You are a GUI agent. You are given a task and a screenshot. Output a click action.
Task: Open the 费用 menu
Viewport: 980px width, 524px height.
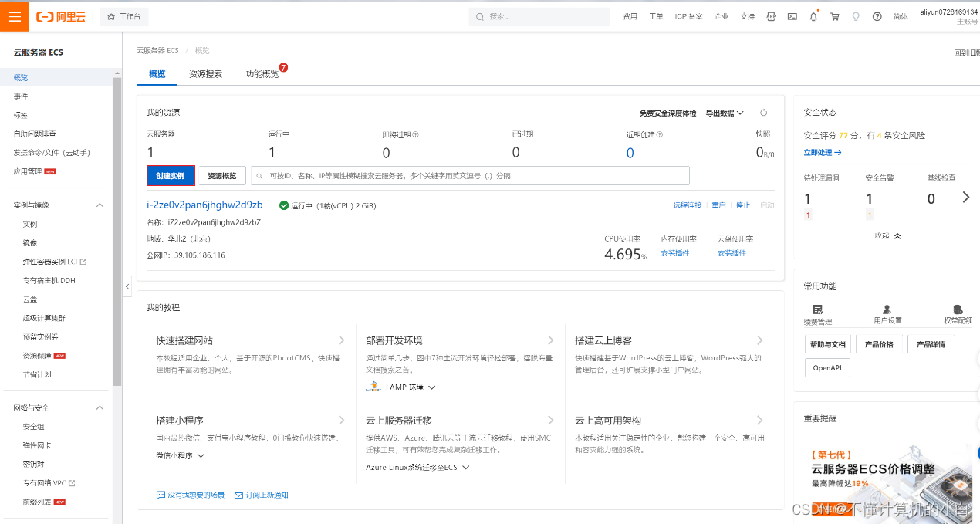coord(630,16)
